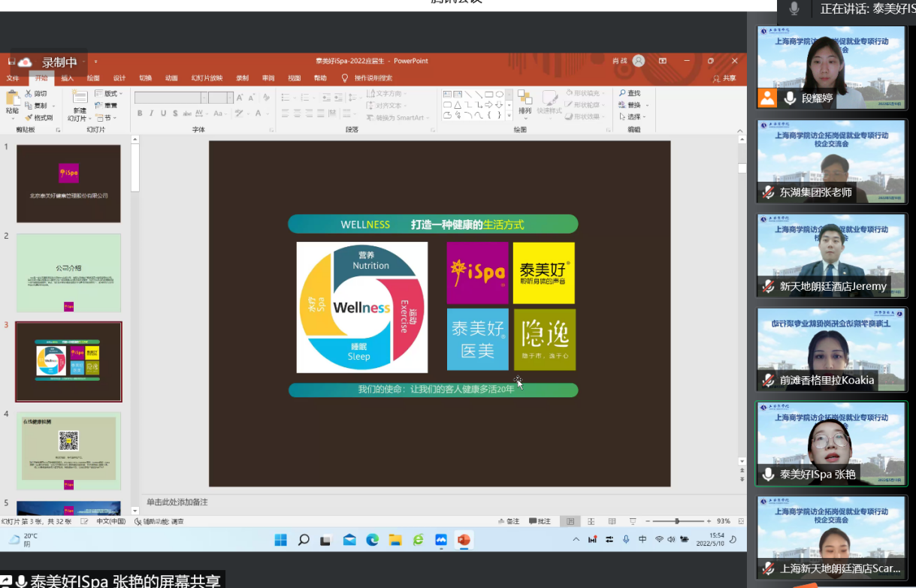916x588 pixels.
Task: Click the zoom slider in status bar
Action: coord(677,521)
